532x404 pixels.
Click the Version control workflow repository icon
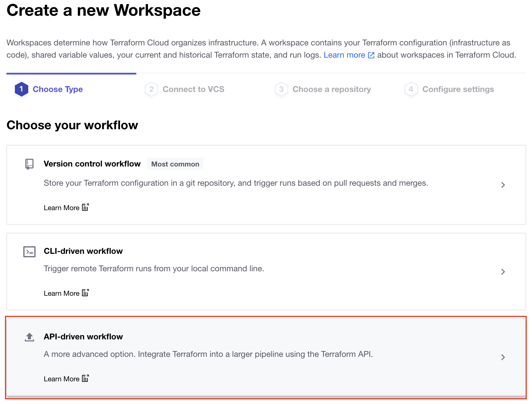click(x=29, y=164)
